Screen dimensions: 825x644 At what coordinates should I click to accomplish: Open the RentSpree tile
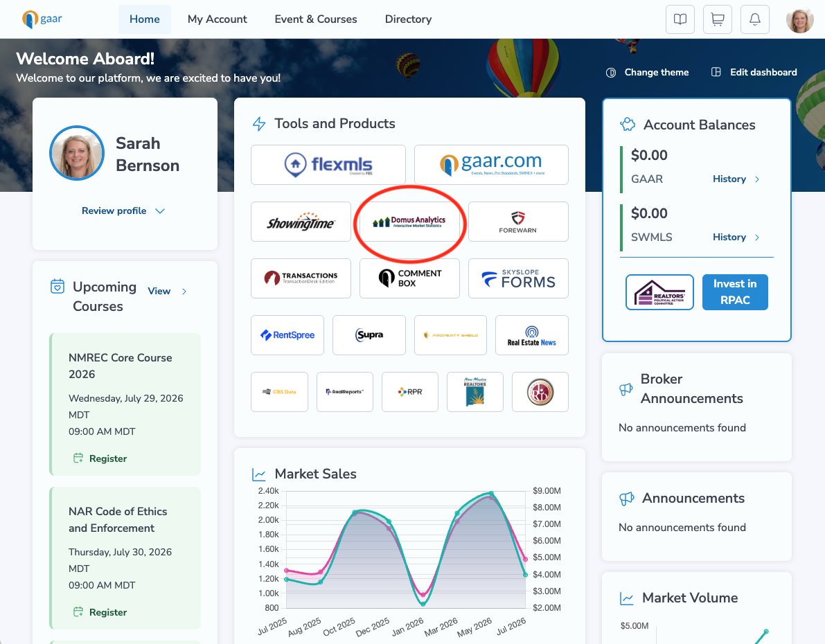[x=287, y=335]
